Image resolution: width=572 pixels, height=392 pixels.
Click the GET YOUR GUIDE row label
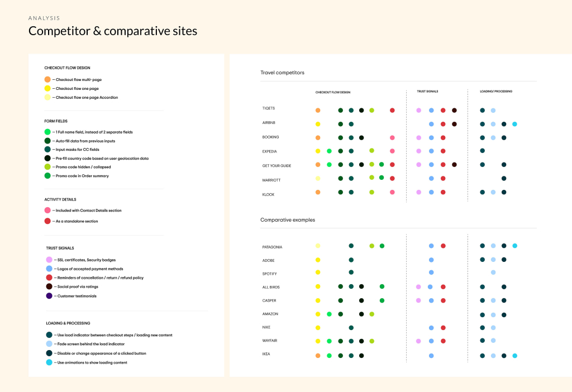point(277,166)
